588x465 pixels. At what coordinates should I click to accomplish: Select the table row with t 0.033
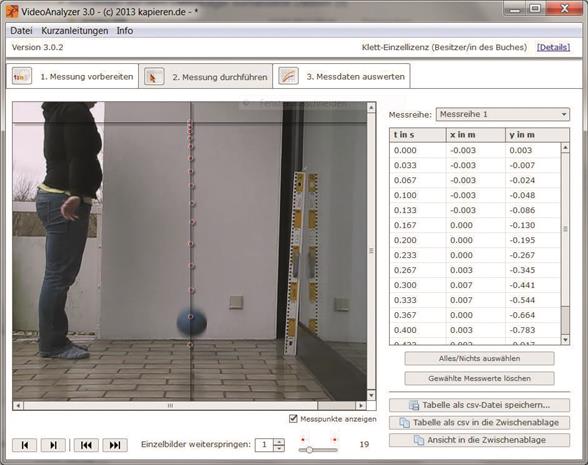[475, 165]
